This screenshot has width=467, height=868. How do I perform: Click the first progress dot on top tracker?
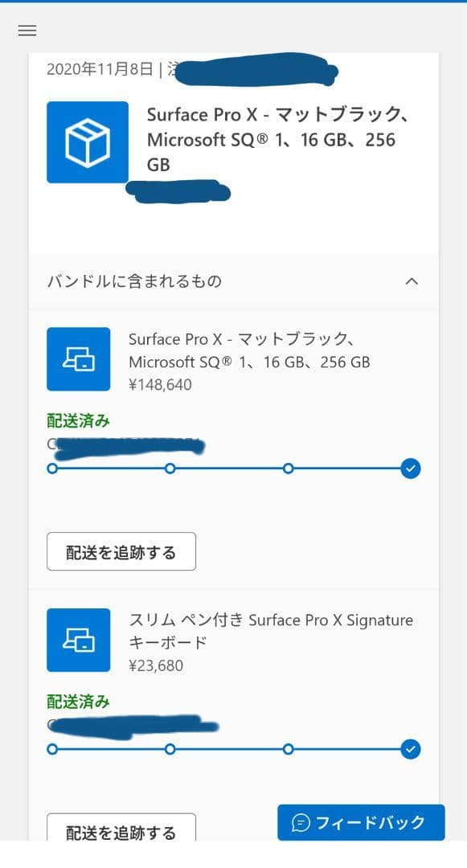tap(52, 468)
